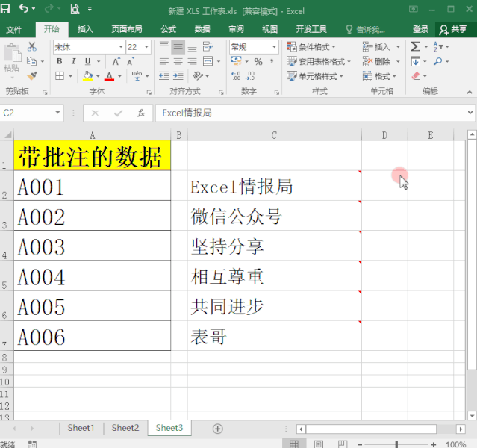Increase font size with larger A icon
The image size is (477, 448).
coord(116,61)
